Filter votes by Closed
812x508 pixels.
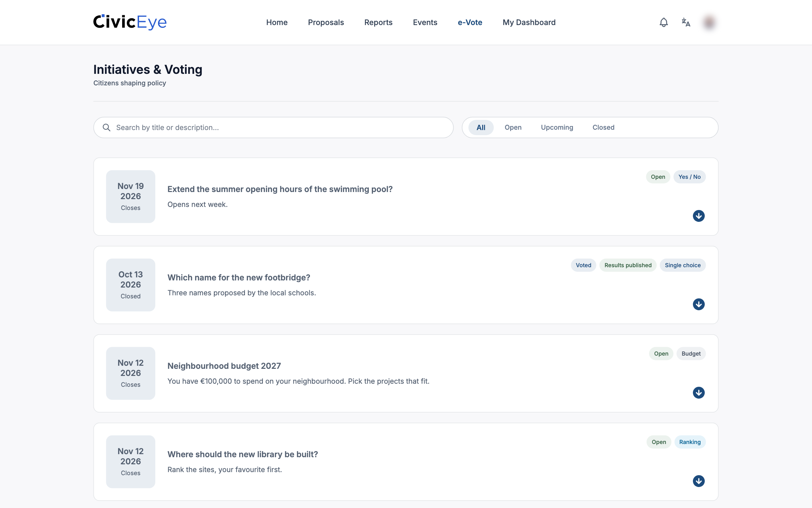[603, 127]
